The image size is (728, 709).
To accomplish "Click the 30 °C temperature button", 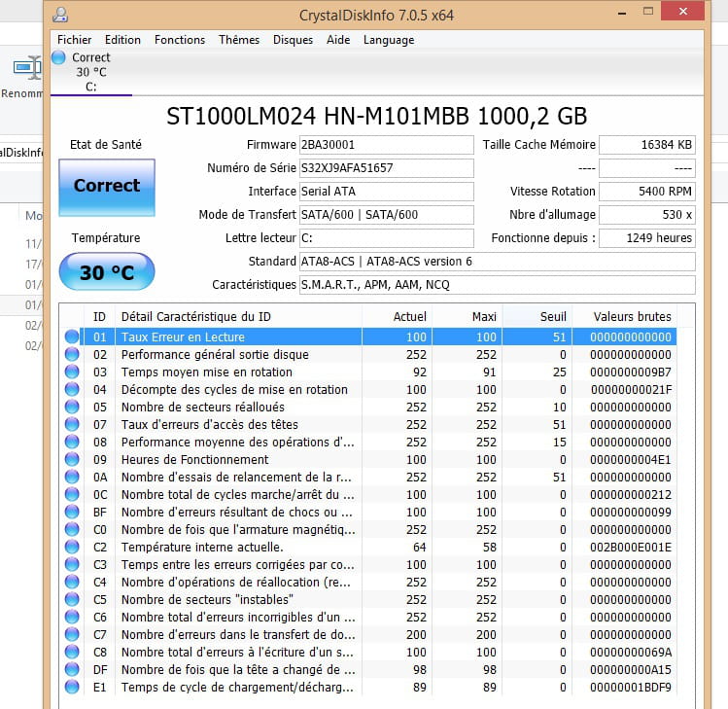I will [x=107, y=271].
